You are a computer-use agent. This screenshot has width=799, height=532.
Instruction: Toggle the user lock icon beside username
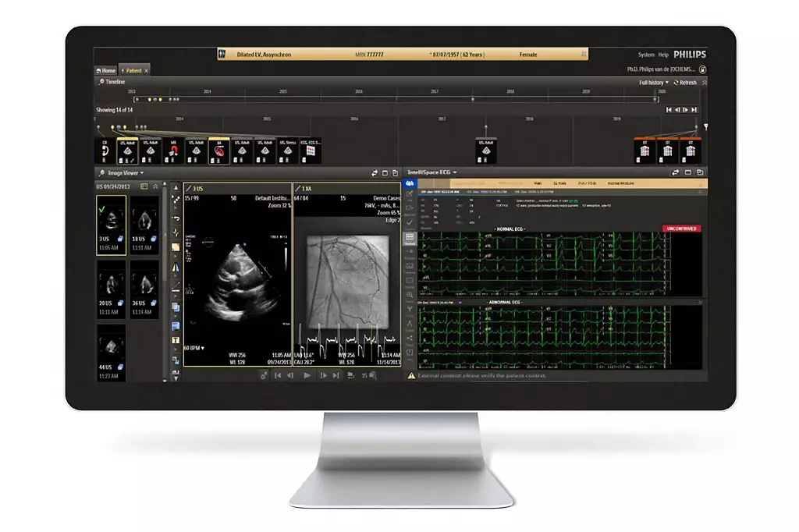coord(702,69)
